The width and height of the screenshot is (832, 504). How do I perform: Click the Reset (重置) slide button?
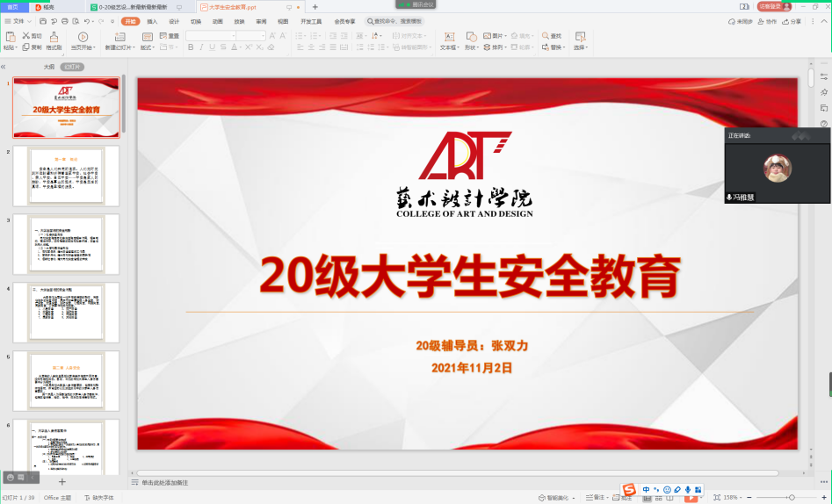tap(170, 35)
